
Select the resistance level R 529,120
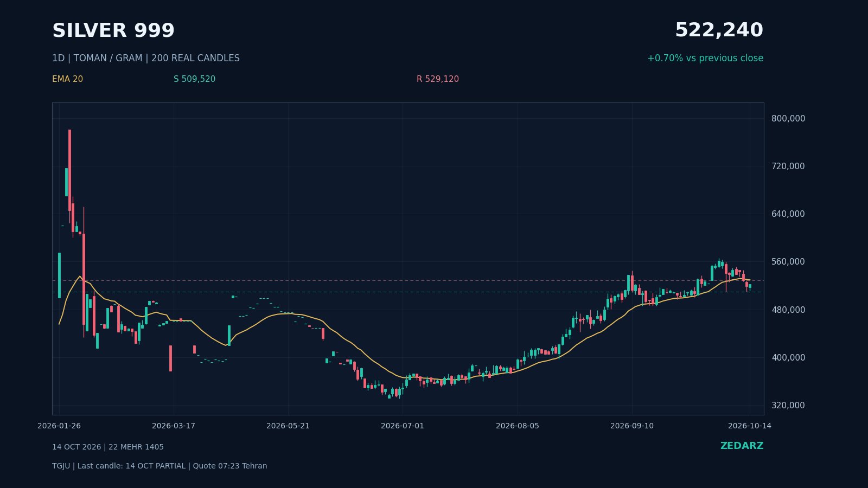pyautogui.click(x=438, y=79)
